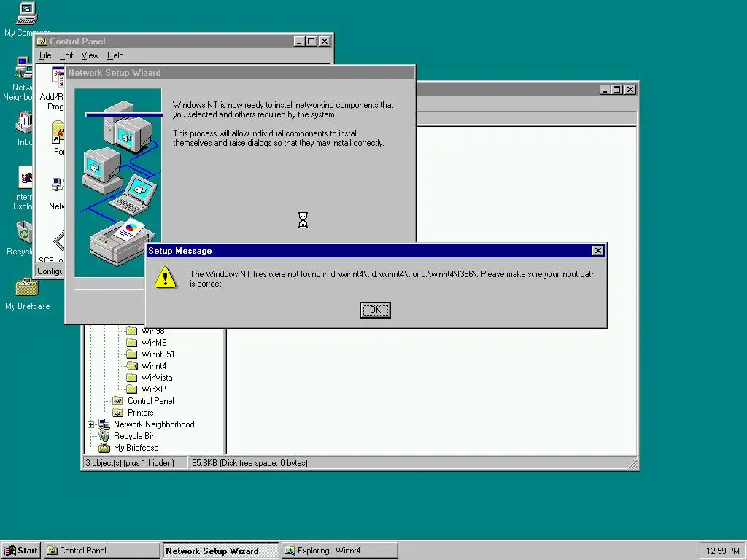Click the Printers icon in Explorer tree
747x560 pixels.
(x=117, y=413)
